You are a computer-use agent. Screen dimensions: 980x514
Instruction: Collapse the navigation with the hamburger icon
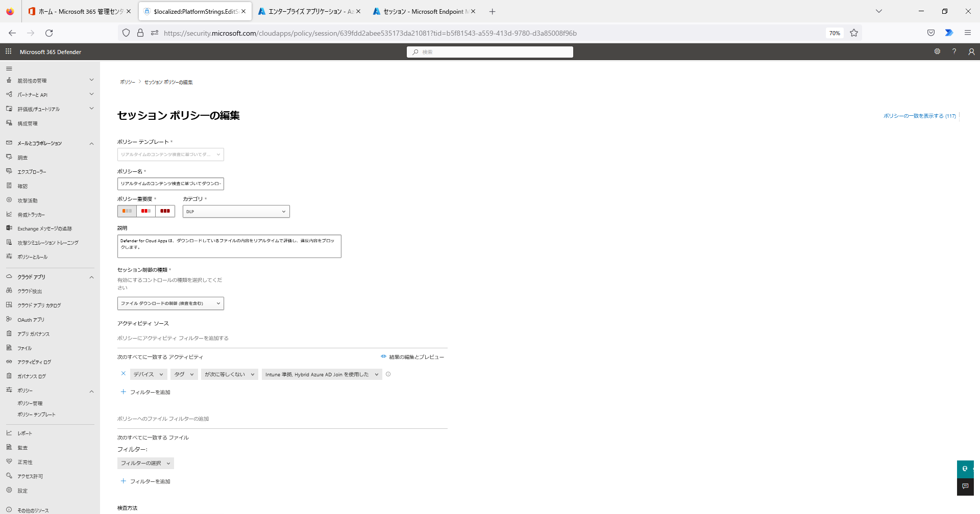(x=9, y=68)
